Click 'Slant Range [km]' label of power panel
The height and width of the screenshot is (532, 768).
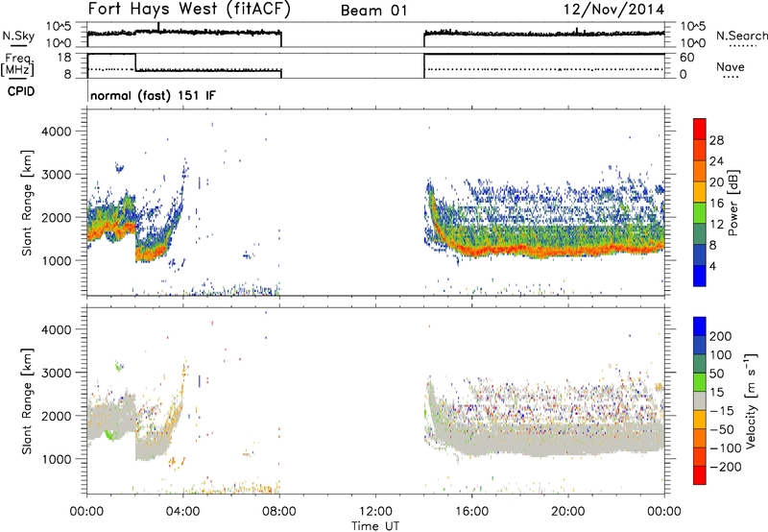click(27, 203)
